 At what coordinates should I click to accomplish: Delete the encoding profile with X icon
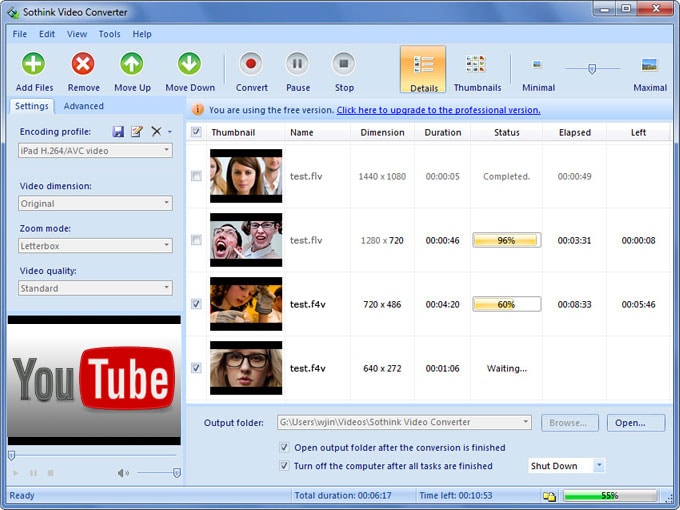[156, 131]
